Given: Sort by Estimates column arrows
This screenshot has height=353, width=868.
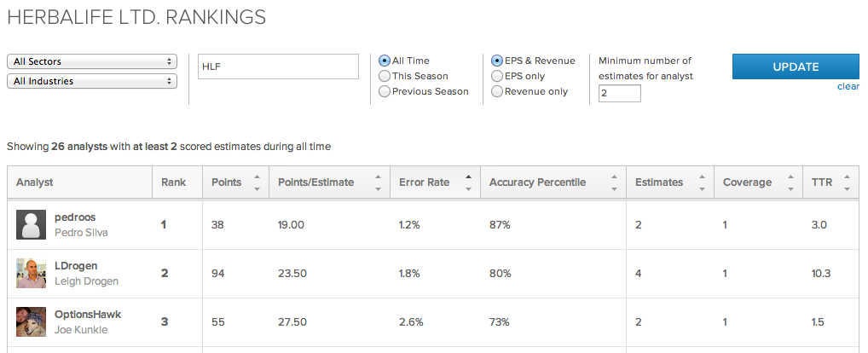Looking at the screenshot, I should coord(701,182).
